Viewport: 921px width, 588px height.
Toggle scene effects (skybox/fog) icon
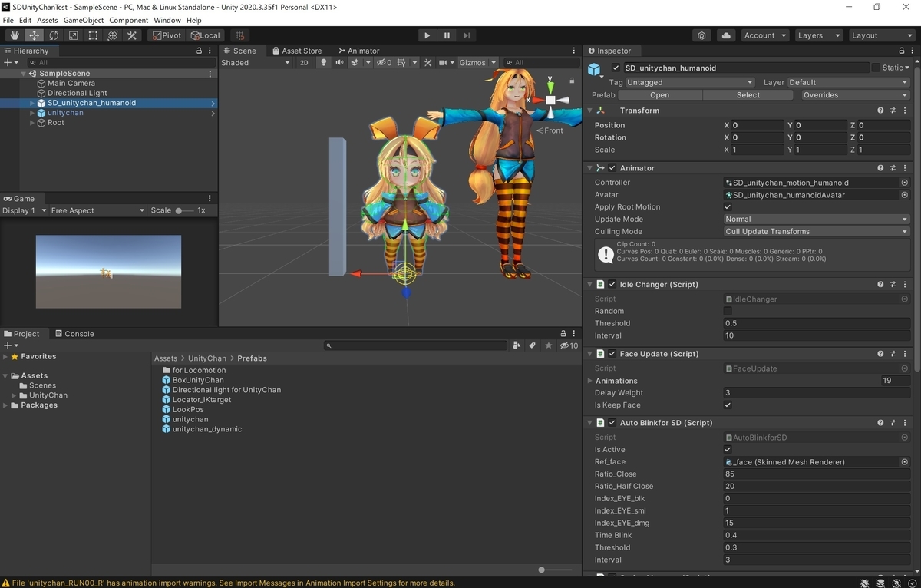coord(355,63)
